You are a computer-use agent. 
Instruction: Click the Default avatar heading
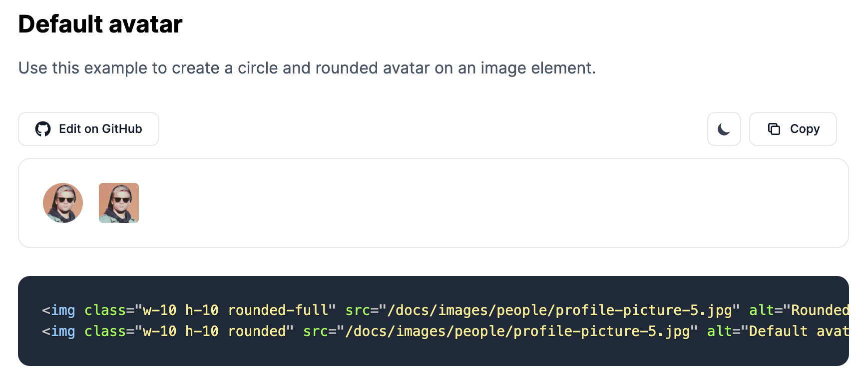pyautogui.click(x=100, y=23)
